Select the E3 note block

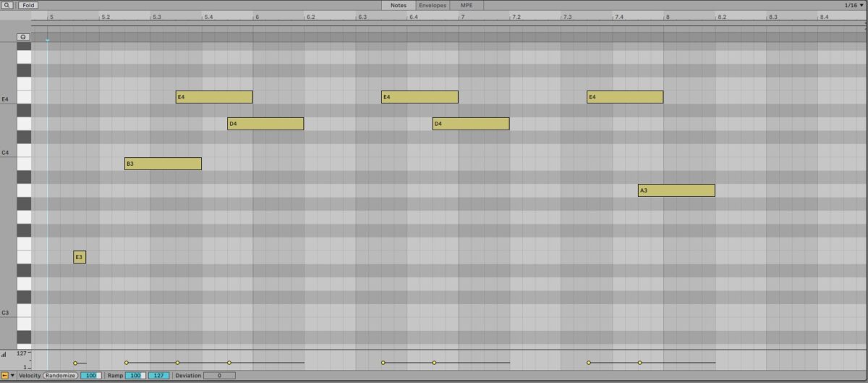pos(80,257)
